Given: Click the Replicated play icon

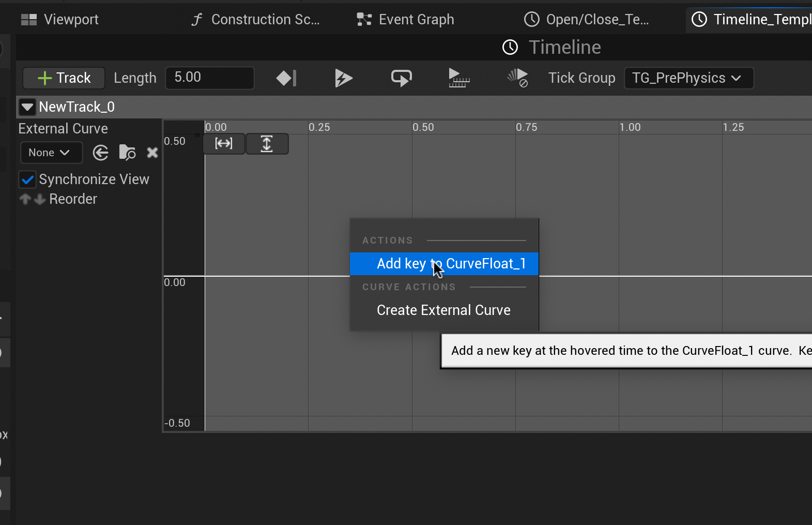Looking at the screenshot, I should coord(458,78).
